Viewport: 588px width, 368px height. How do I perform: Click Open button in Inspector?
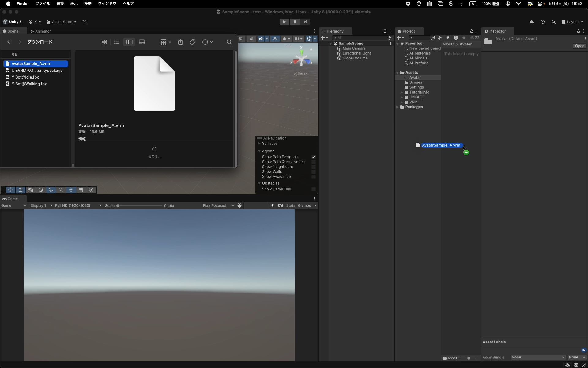[x=580, y=46]
